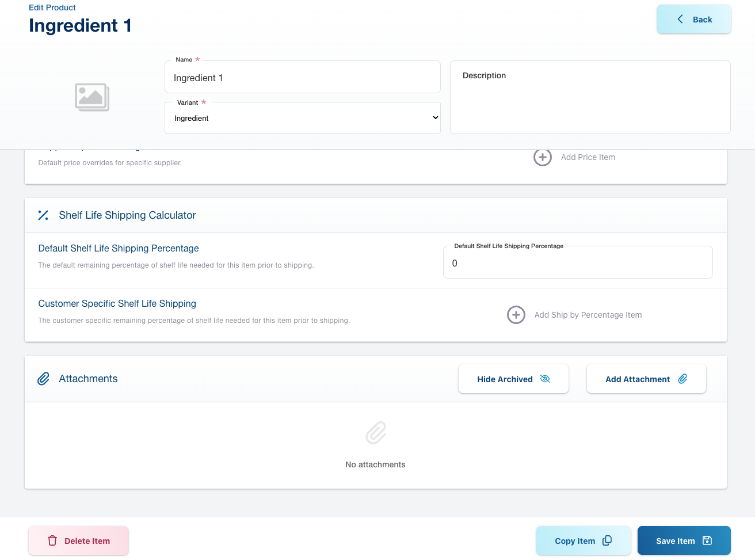The height and width of the screenshot is (560, 755).
Task: Edit the Default Shelf Life Shipping Percentage field
Action: [577, 263]
